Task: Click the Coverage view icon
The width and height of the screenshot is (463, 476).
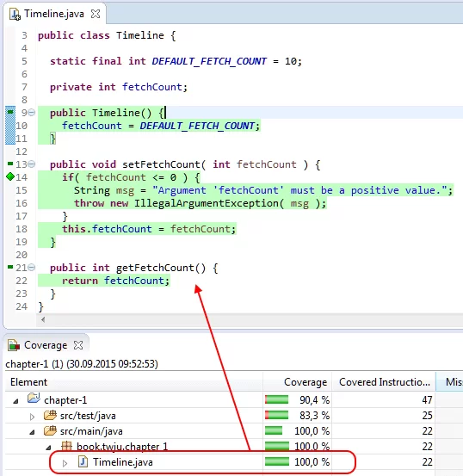Action: coord(14,345)
